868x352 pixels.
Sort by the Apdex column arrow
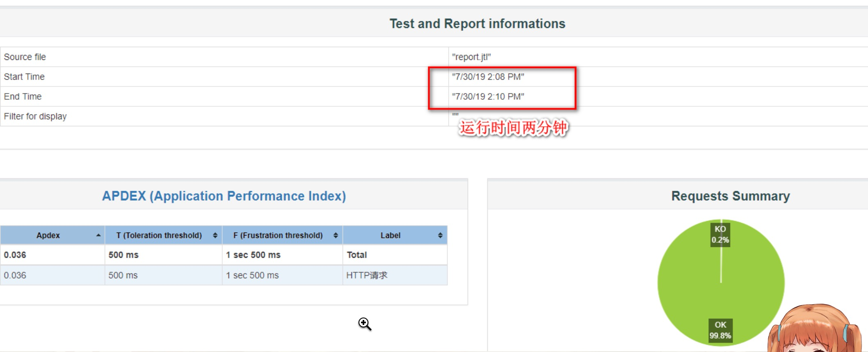point(98,235)
